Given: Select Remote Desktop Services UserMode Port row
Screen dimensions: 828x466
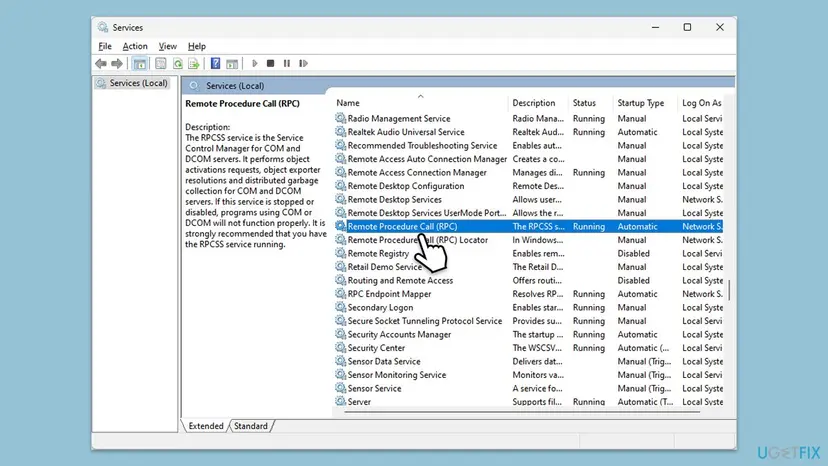Looking at the screenshot, I should pos(529,213).
